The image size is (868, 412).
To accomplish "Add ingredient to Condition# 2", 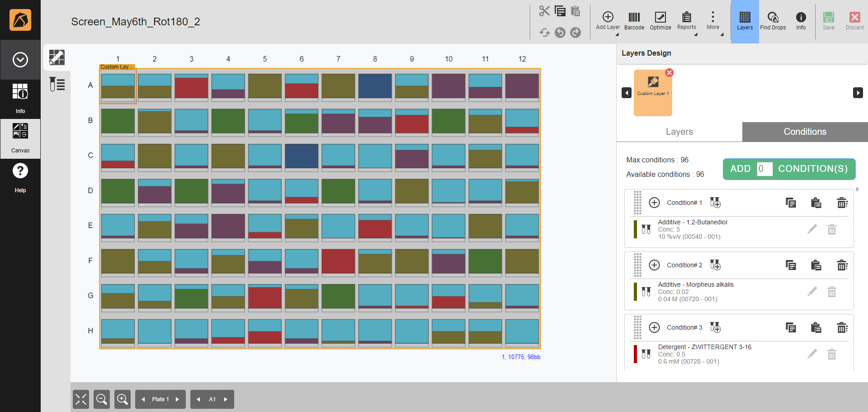I will click(x=715, y=265).
